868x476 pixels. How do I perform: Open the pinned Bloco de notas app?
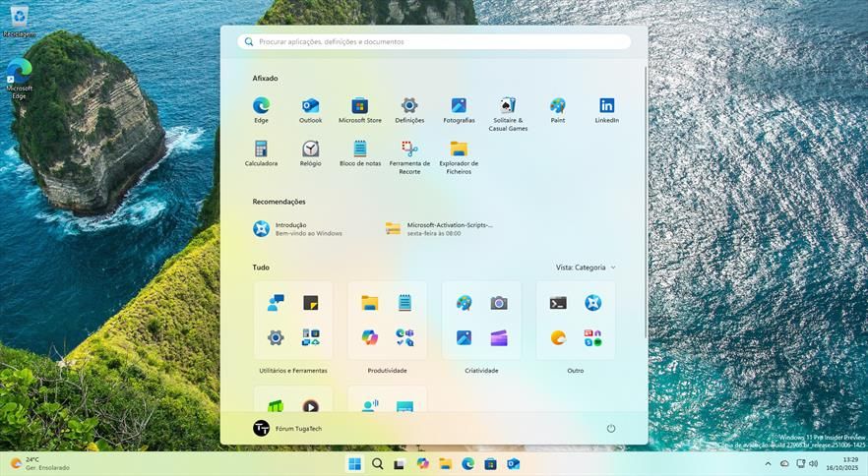360,152
